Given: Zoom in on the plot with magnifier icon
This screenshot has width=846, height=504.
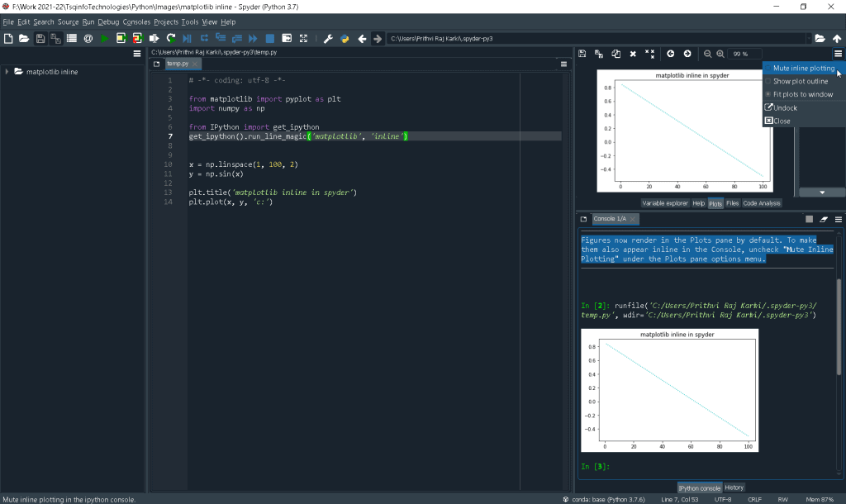Looking at the screenshot, I should pos(720,54).
